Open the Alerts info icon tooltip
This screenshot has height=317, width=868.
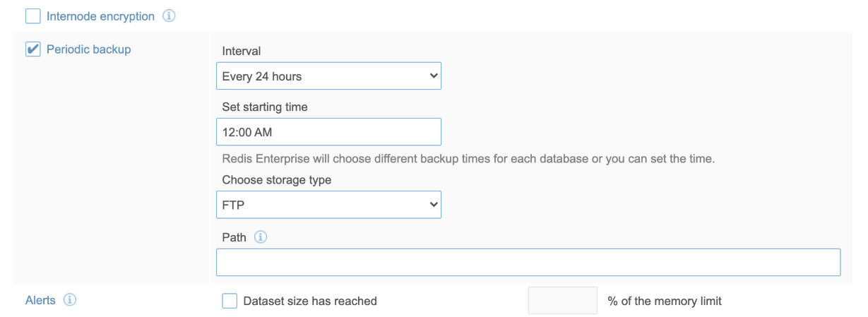(x=70, y=300)
